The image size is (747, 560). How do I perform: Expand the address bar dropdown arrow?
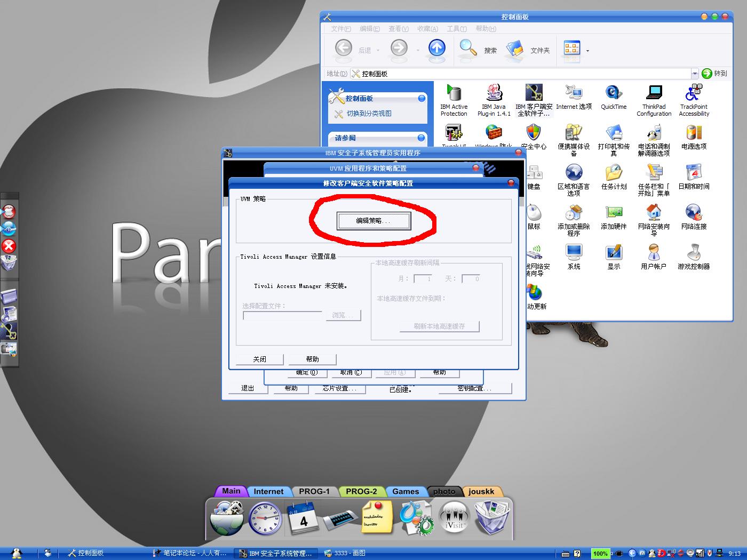(694, 74)
